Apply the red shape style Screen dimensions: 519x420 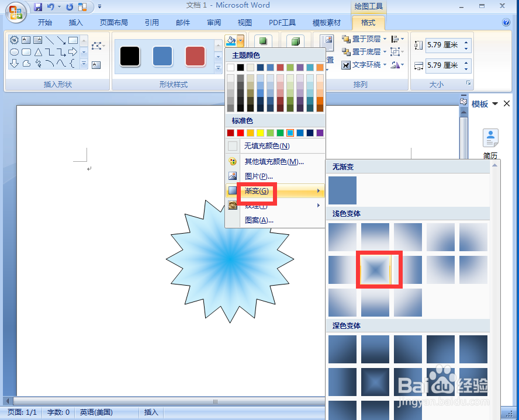pyautogui.click(x=195, y=56)
